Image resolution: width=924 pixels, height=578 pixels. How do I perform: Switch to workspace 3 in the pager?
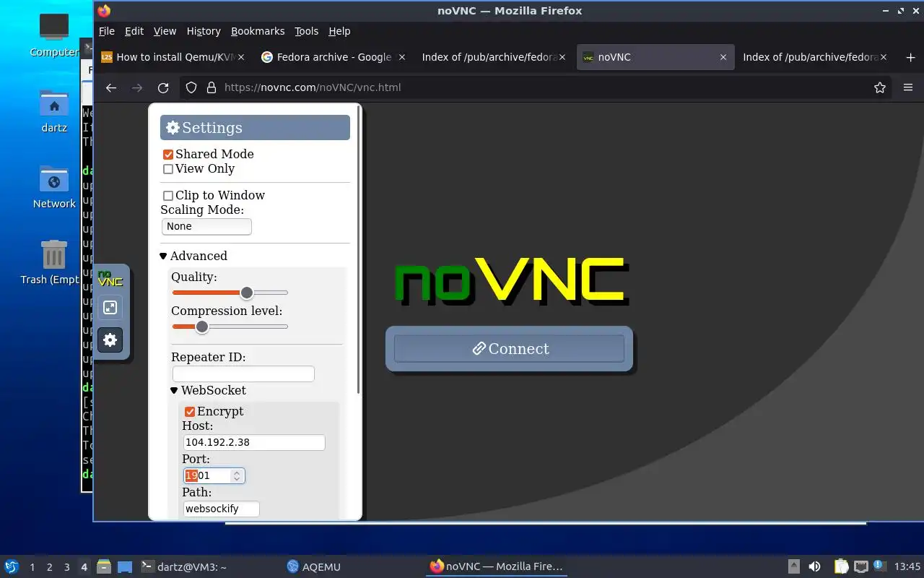pos(66,567)
